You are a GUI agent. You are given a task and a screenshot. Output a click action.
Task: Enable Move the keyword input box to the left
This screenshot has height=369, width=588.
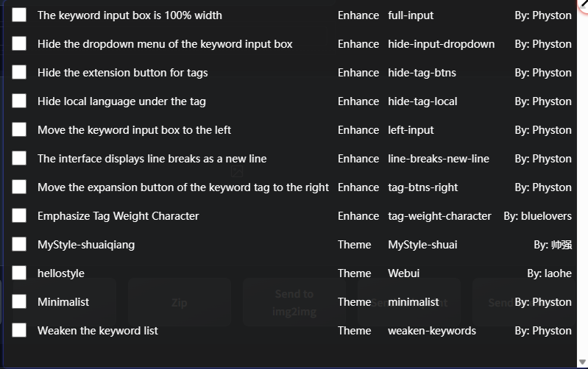pyautogui.click(x=19, y=129)
